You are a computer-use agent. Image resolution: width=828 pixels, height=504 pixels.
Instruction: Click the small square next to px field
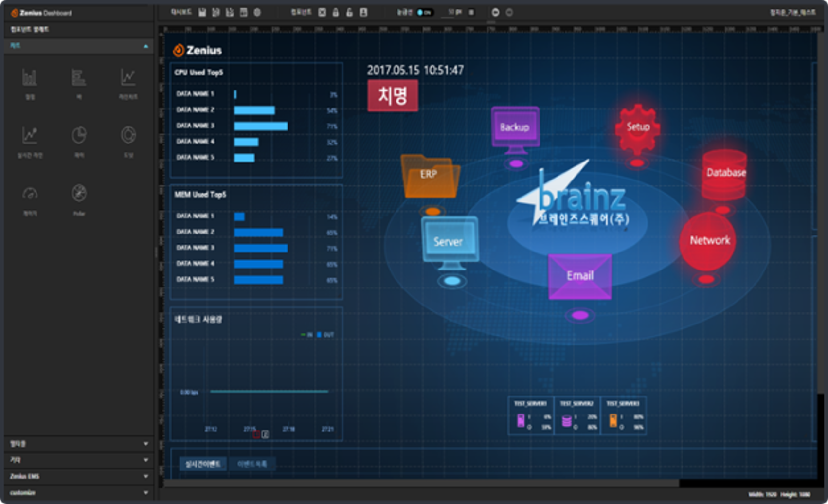[471, 12]
